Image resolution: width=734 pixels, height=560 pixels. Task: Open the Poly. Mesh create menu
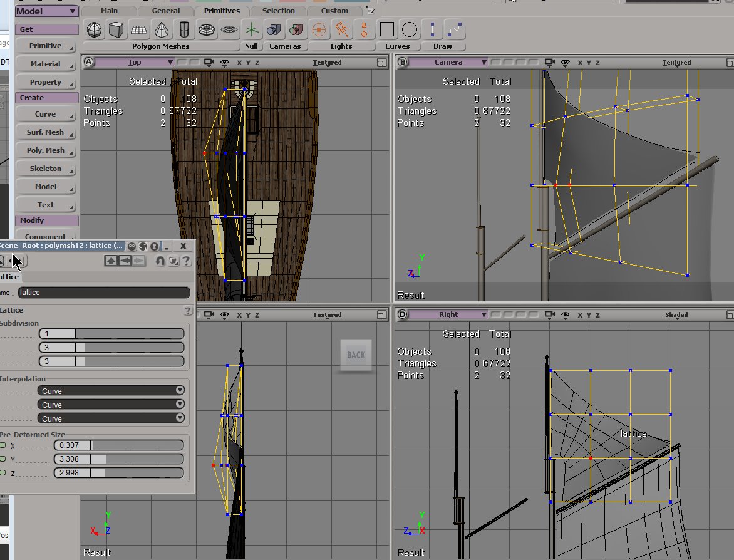click(x=46, y=150)
